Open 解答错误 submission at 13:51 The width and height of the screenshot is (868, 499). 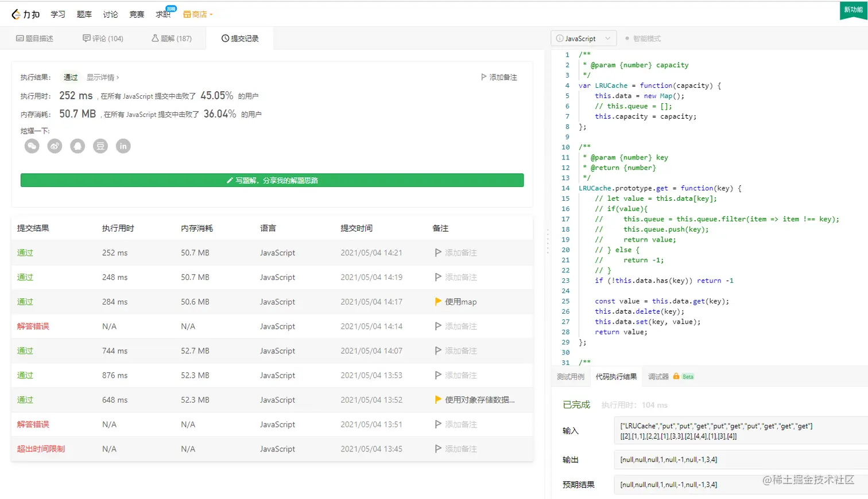(x=33, y=424)
